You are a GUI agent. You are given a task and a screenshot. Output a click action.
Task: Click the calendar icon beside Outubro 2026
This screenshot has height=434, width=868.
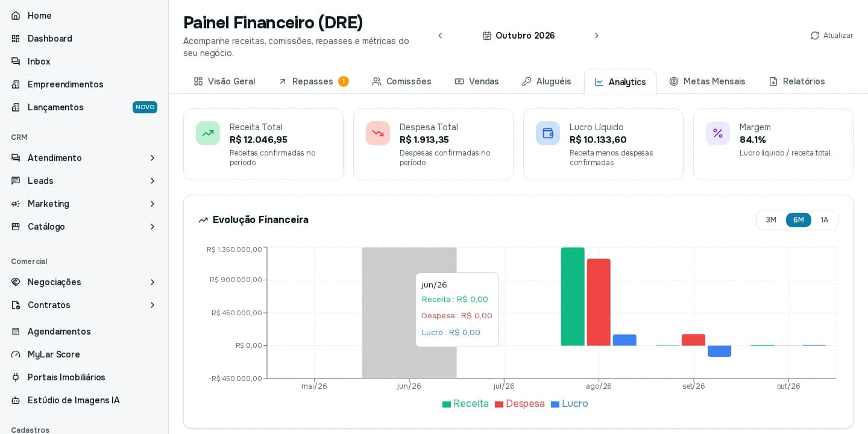pyautogui.click(x=487, y=36)
